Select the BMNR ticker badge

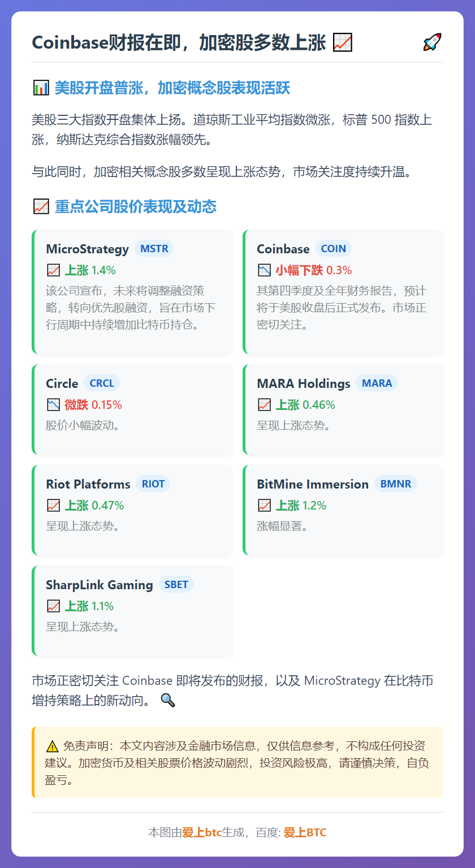pos(395,483)
